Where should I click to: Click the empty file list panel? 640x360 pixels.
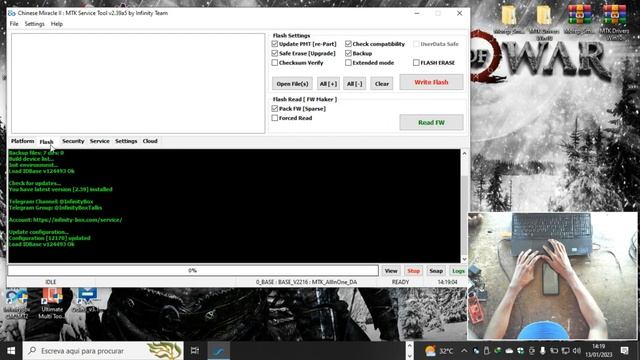point(138,83)
